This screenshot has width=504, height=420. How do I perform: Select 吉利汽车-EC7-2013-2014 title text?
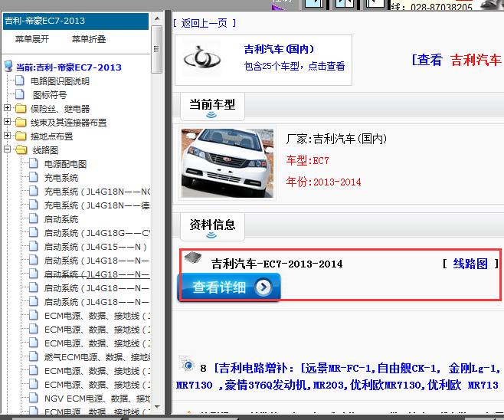[x=277, y=264]
